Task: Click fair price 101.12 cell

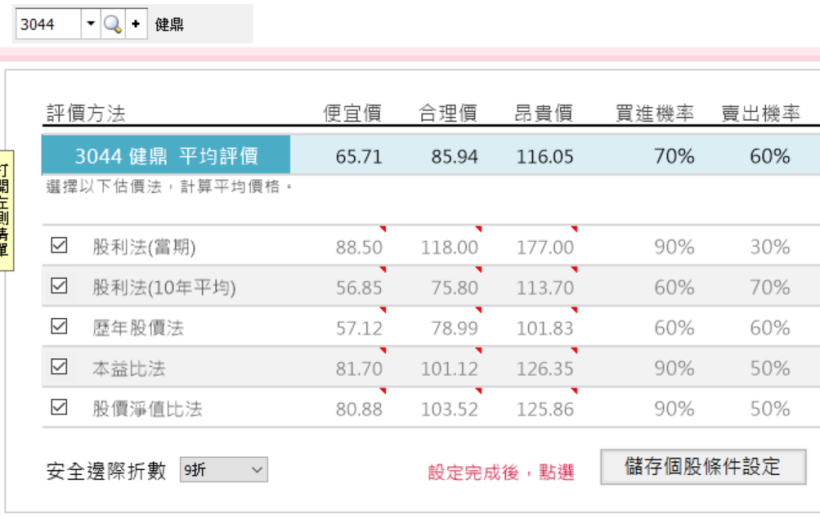Action: pyautogui.click(x=449, y=368)
